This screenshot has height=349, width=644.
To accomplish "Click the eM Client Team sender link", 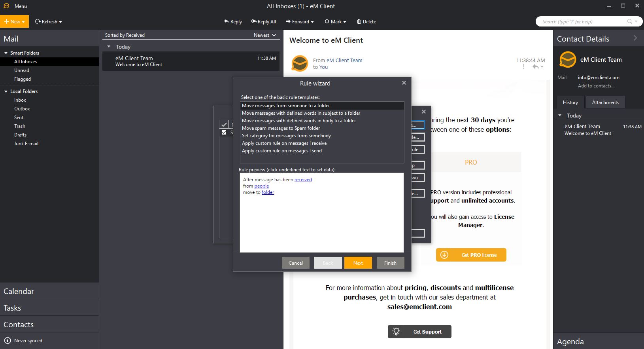I will pyautogui.click(x=344, y=61).
